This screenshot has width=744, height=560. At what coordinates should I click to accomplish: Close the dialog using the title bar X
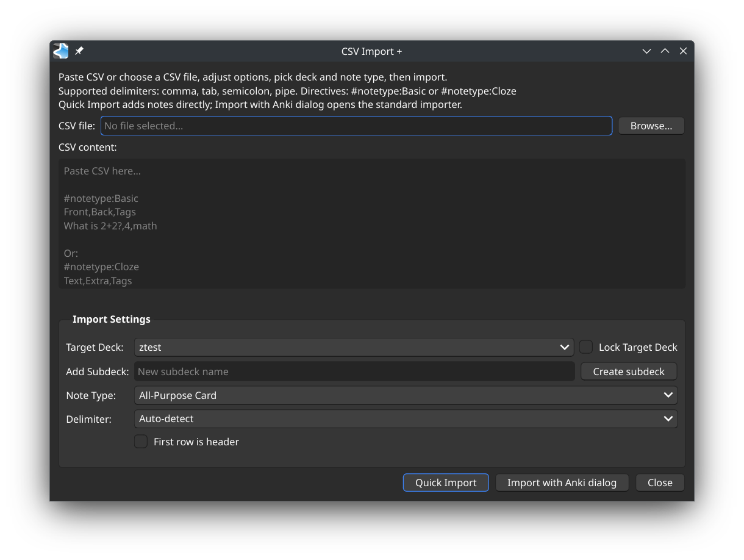pyautogui.click(x=683, y=51)
